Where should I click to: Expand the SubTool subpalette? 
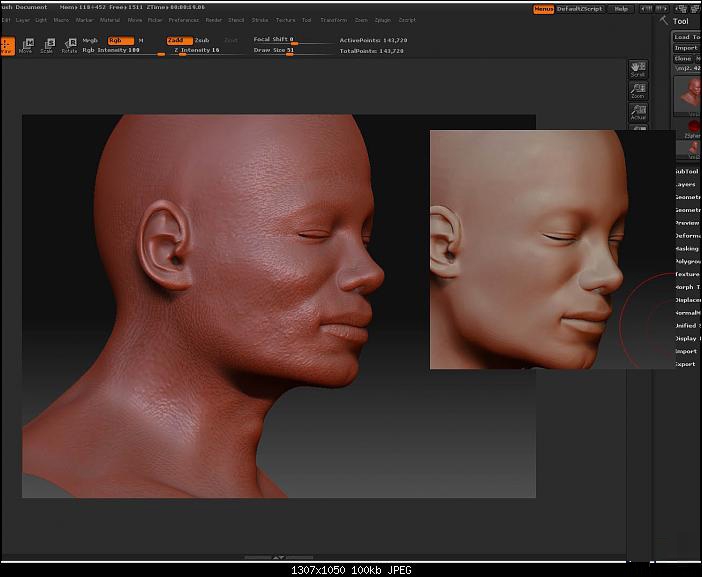687,171
